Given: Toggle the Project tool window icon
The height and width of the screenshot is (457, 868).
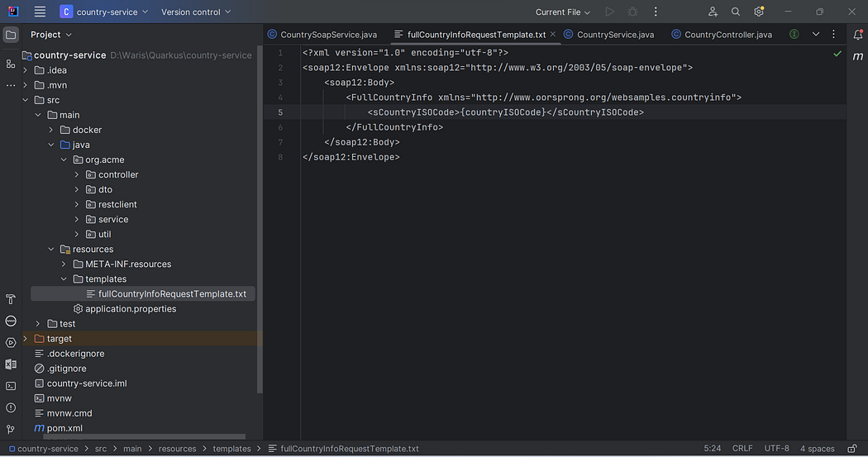Looking at the screenshot, I should coord(11,35).
